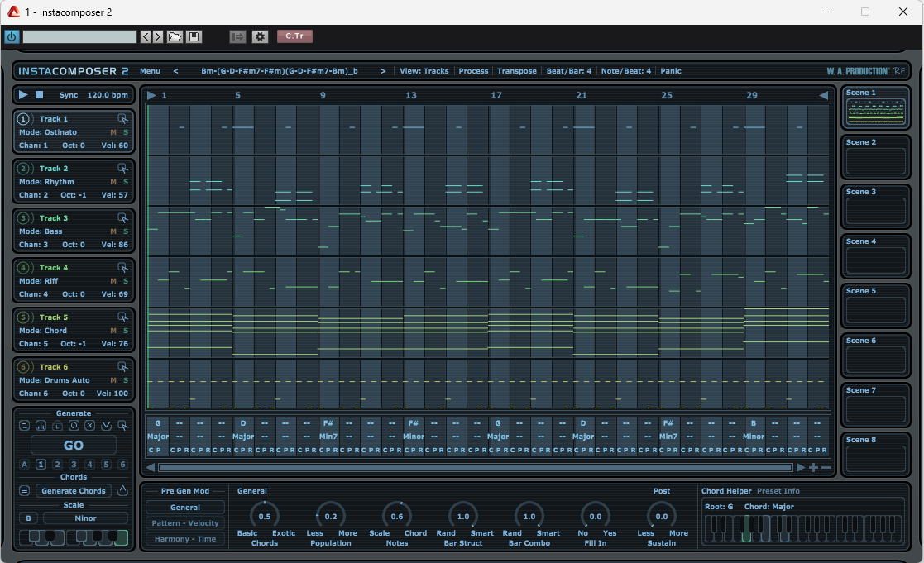Start playback with the play button

coord(23,94)
